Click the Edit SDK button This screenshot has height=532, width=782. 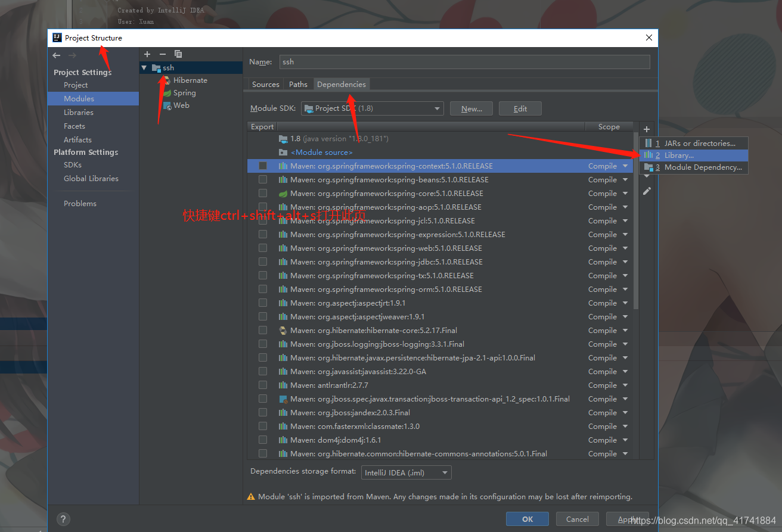tap(520, 108)
